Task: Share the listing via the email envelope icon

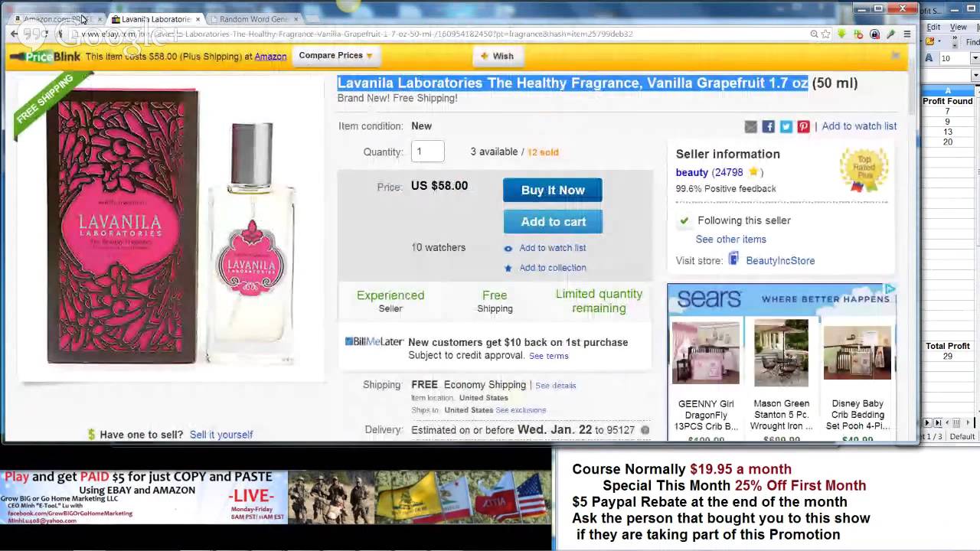Action: [x=750, y=126]
